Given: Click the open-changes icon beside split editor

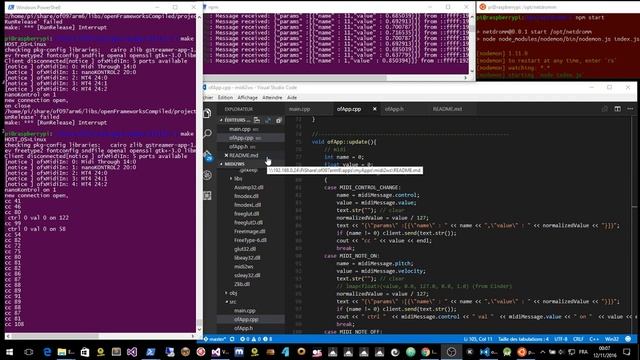Looking at the screenshot, I should click(x=604, y=109).
